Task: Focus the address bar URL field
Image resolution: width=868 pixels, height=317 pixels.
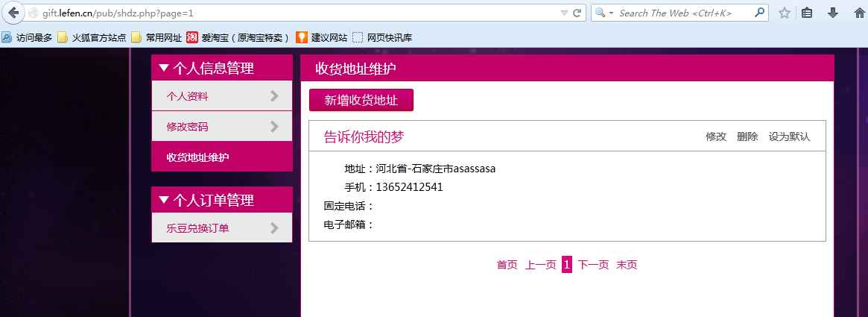Action: (x=299, y=13)
